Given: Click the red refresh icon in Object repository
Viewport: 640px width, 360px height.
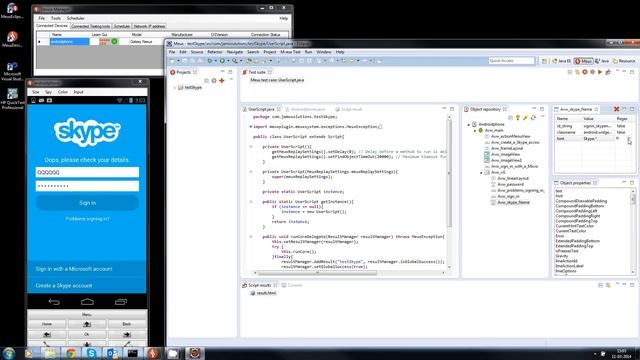Looking at the screenshot, I should (x=533, y=118).
